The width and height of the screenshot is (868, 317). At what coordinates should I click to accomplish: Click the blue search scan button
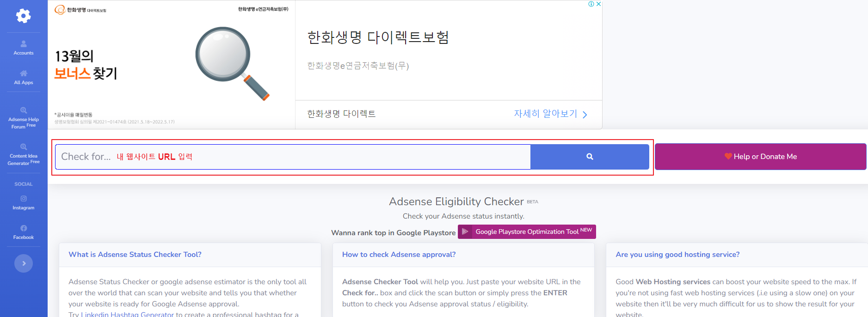pos(590,157)
